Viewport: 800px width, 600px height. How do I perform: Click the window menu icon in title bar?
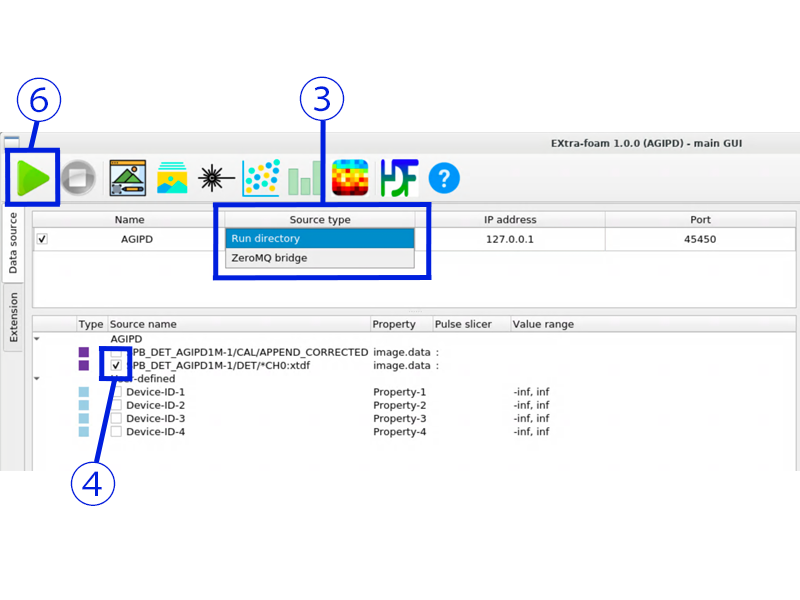[x=12, y=141]
